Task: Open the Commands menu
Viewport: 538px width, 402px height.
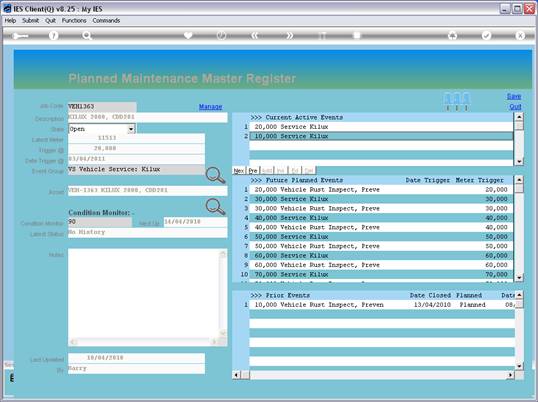Action: click(106, 21)
